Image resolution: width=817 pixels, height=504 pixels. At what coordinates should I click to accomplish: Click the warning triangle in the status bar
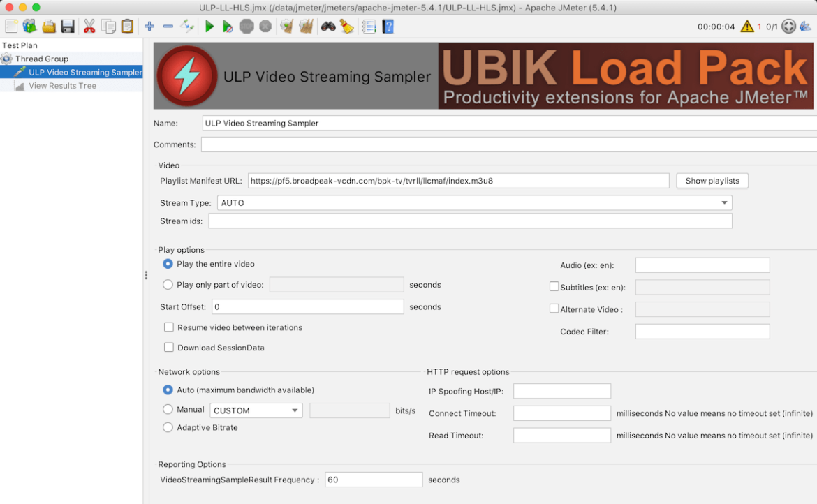point(746,25)
